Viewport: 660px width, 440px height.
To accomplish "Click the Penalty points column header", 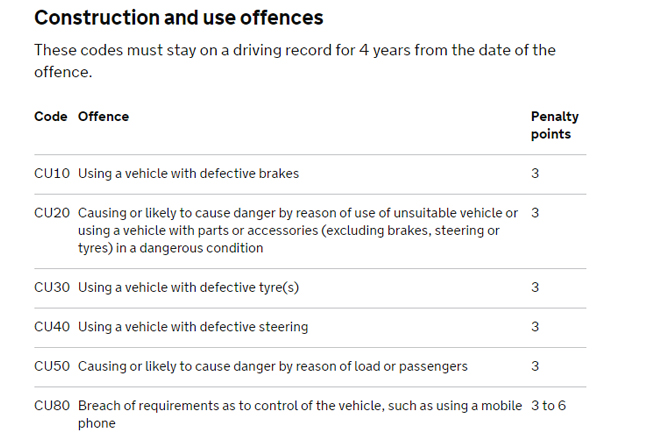I will [554, 125].
